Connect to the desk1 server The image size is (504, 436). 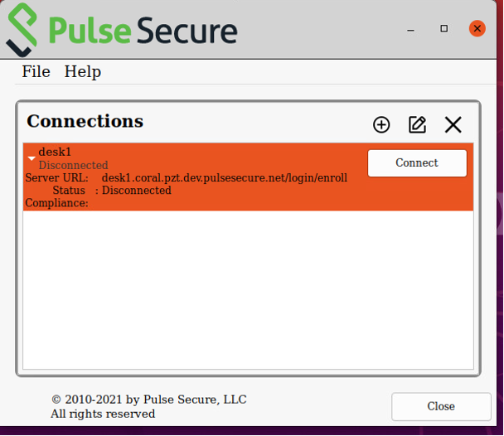417,163
